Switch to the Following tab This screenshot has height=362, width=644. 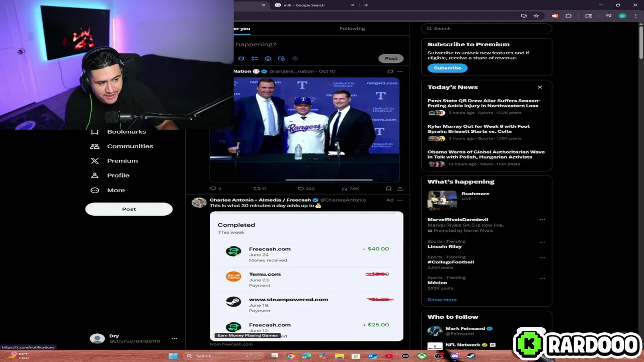(352, 29)
